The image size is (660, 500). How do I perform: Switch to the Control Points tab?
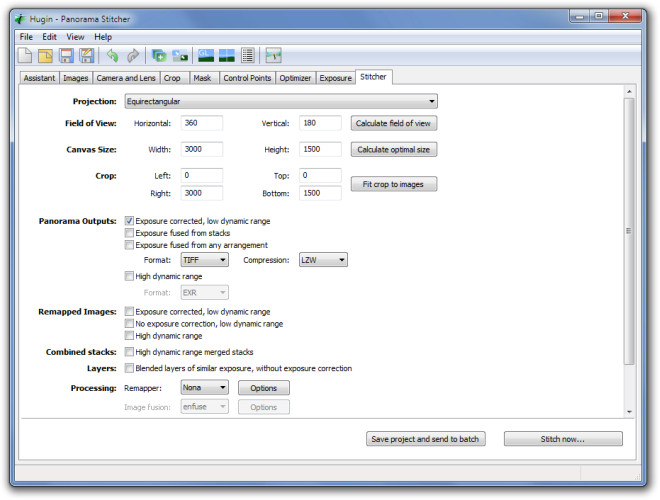(x=247, y=78)
